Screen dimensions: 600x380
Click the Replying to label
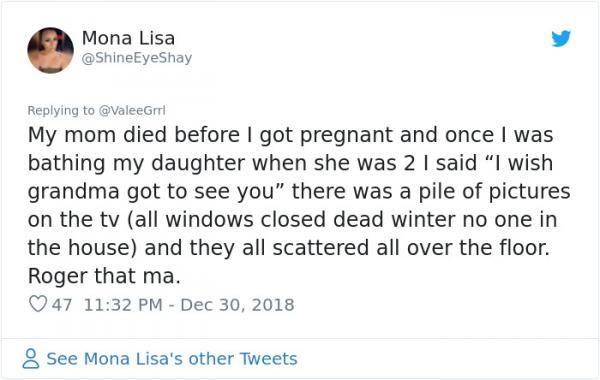61,110
